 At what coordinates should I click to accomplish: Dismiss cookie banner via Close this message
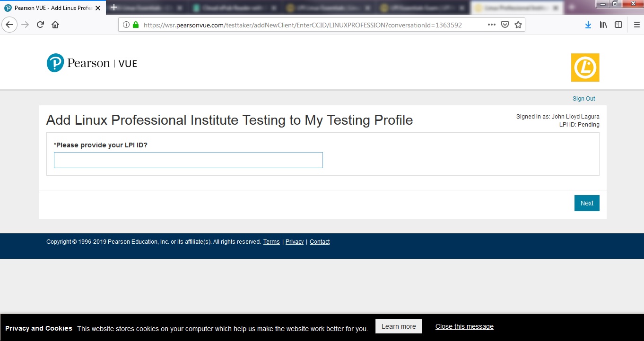[464, 326]
